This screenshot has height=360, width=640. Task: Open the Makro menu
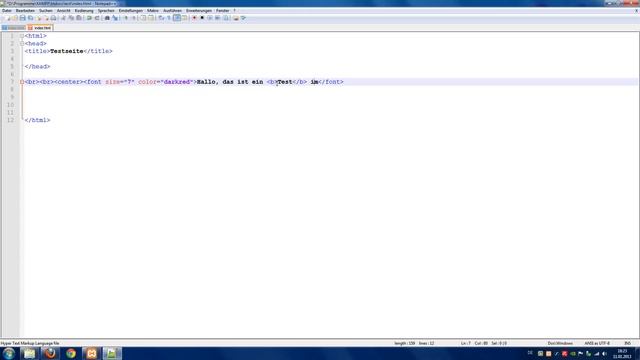[x=153, y=11]
